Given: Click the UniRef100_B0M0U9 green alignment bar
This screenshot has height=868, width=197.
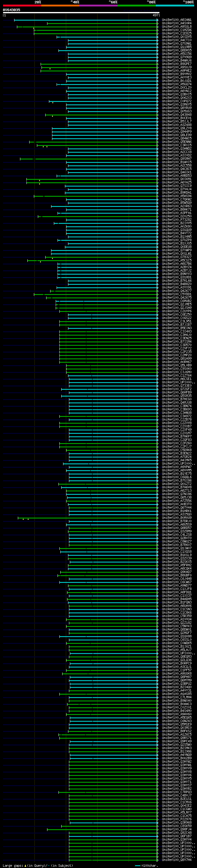Looking at the screenshot, I should (x=88, y=518).
